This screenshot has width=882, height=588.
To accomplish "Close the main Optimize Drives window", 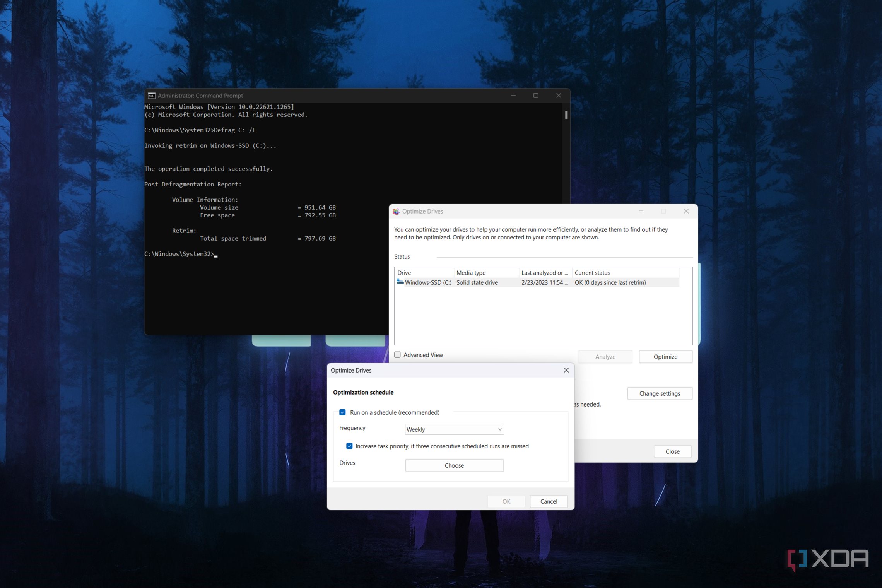I will pos(686,211).
